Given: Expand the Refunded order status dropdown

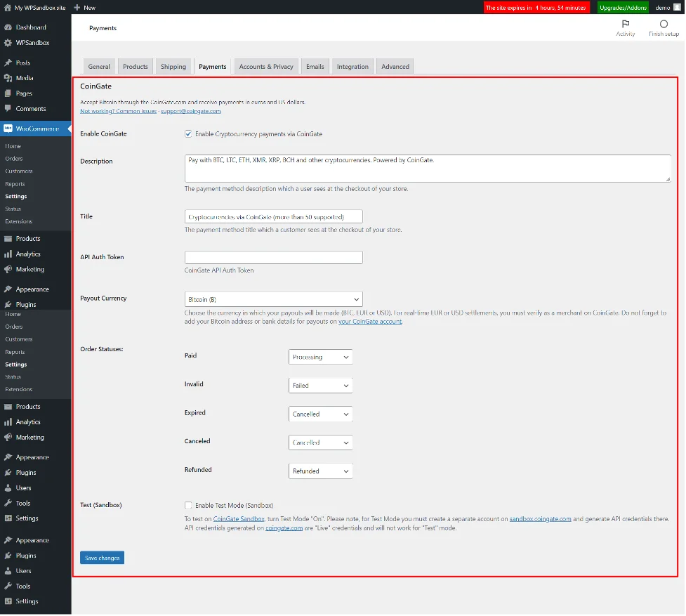Looking at the screenshot, I should click(x=321, y=471).
